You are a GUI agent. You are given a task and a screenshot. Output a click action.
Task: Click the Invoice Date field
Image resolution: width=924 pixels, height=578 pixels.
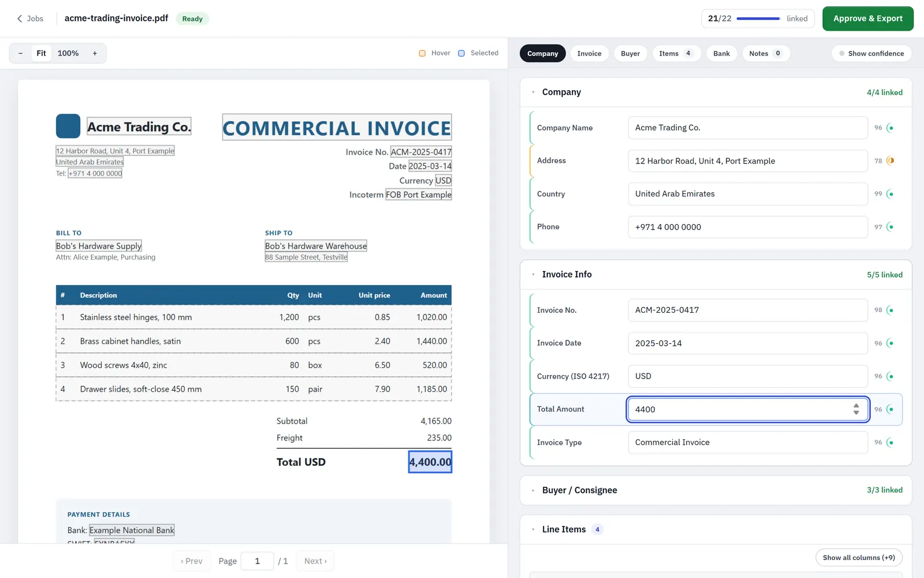748,343
